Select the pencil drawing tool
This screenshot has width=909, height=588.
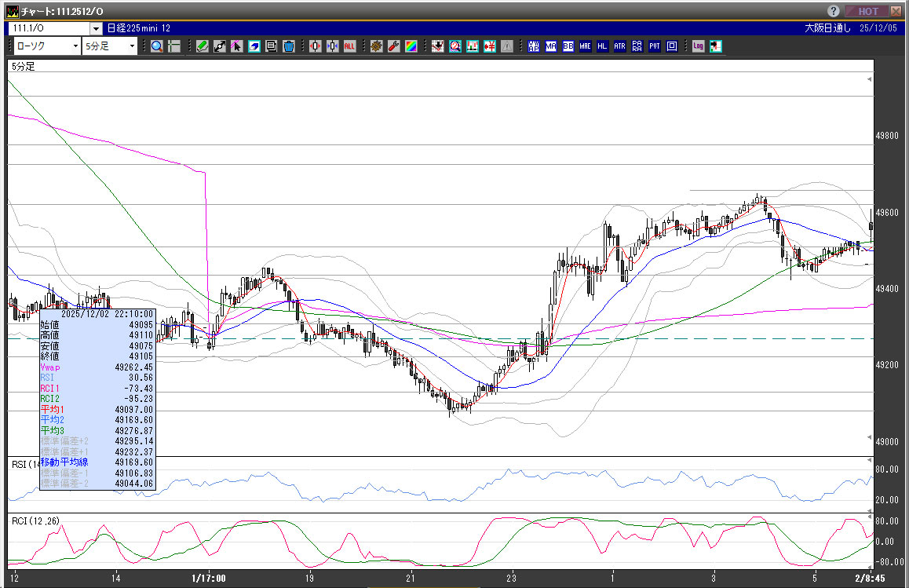(202, 46)
